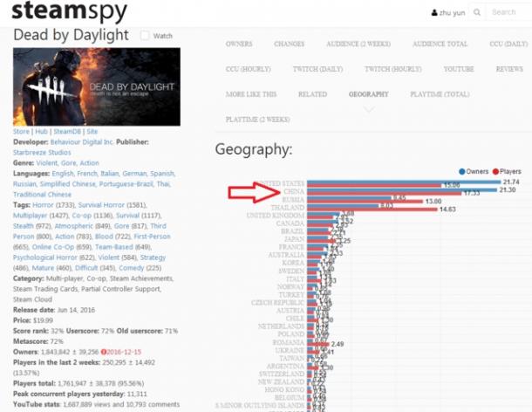This screenshot has height=412, width=532.
Task: Click the Traditional Chinese language link
Action: [42, 195]
